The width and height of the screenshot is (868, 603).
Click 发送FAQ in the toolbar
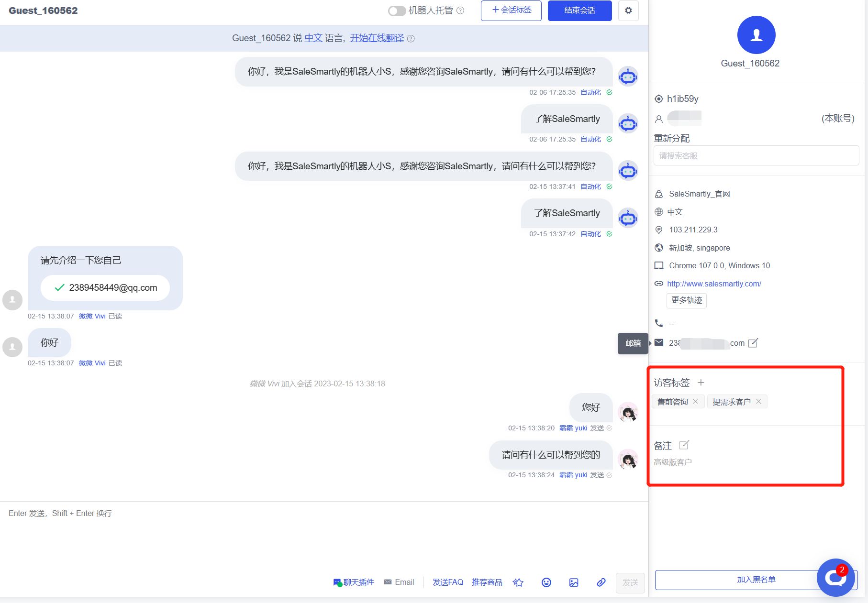pos(448,582)
